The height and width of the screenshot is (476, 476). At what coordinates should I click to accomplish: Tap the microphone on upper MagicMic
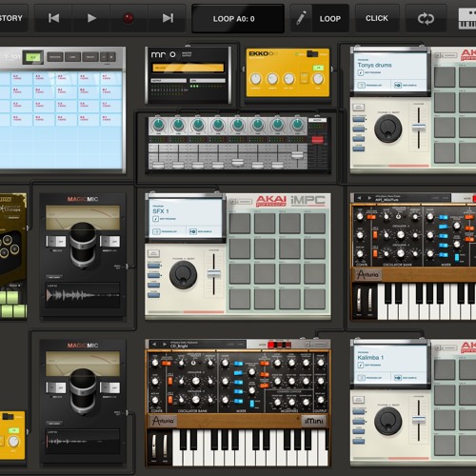click(x=83, y=245)
